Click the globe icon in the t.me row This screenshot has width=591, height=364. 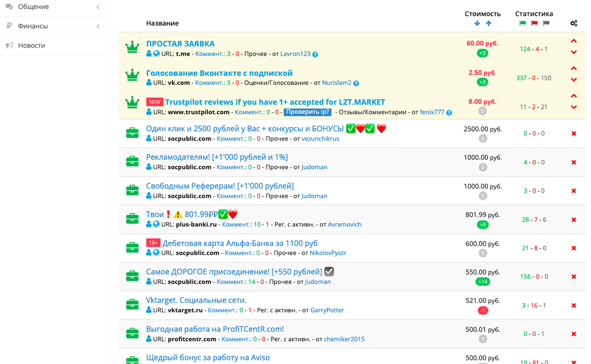click(x=156, y=54)
